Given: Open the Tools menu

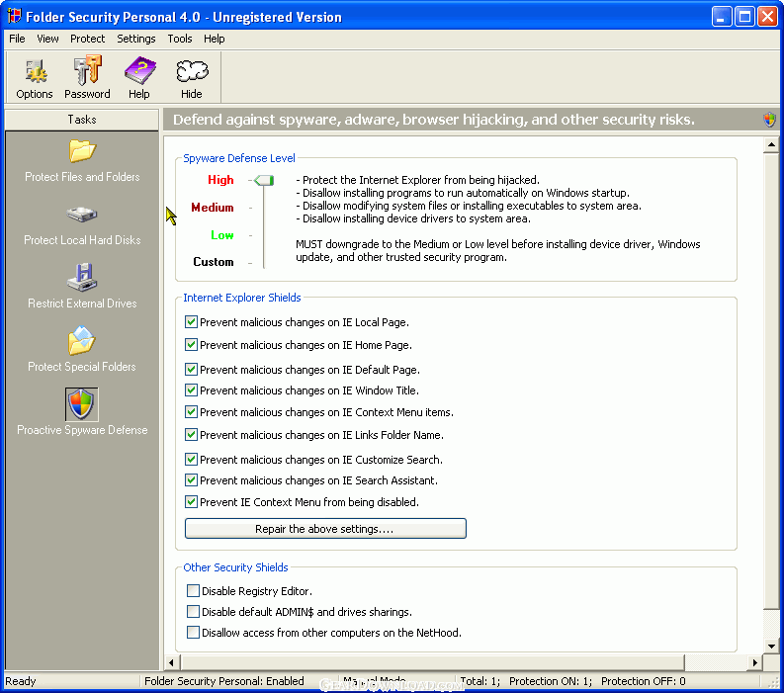Looking at the screenshot, I should click(x=180, y=39).
